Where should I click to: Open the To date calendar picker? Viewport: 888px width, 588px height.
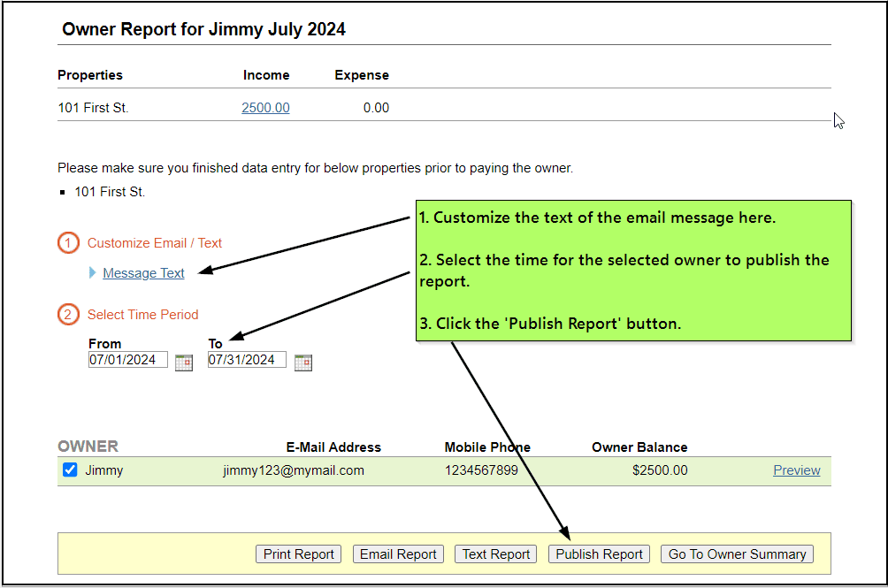click(x=303, y=362)
